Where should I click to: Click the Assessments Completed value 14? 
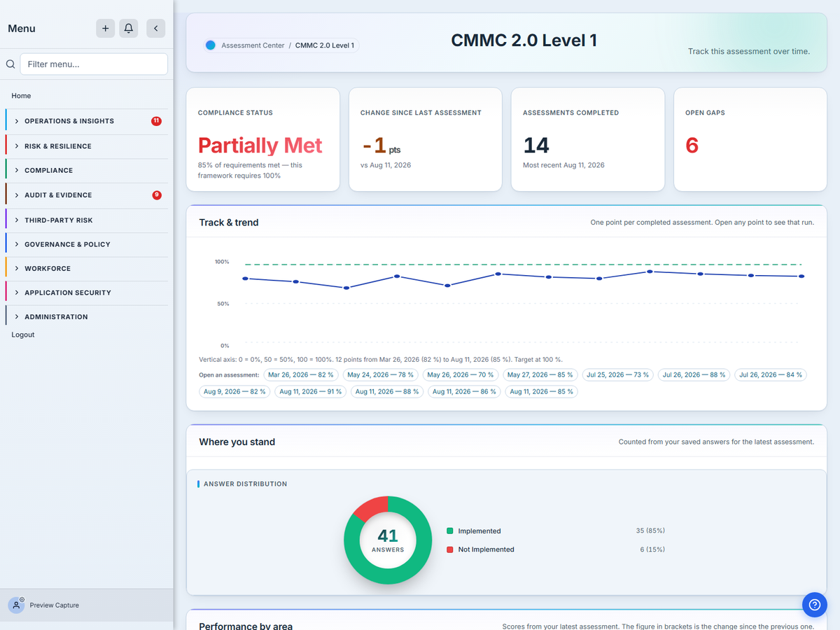(x=536, y=146)
